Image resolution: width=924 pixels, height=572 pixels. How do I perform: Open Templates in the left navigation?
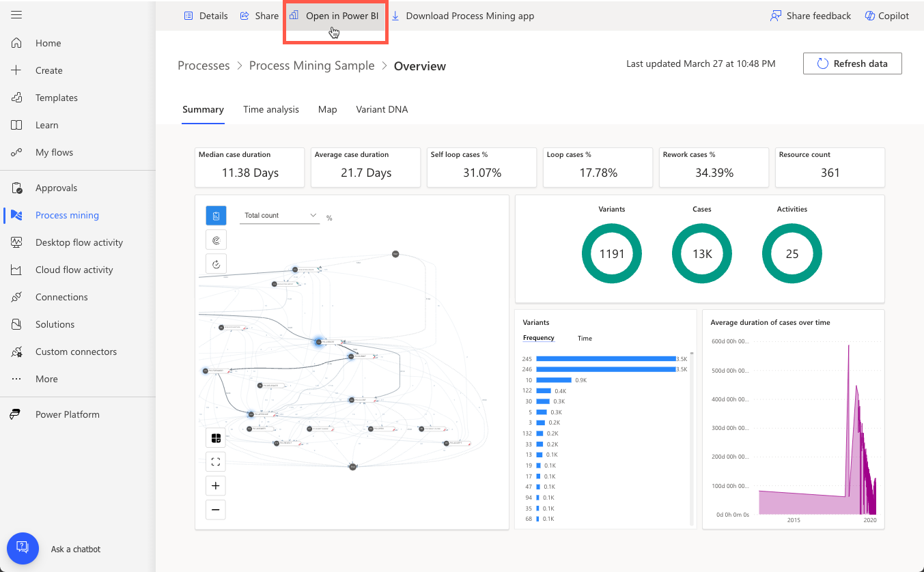tap(56, 98)
